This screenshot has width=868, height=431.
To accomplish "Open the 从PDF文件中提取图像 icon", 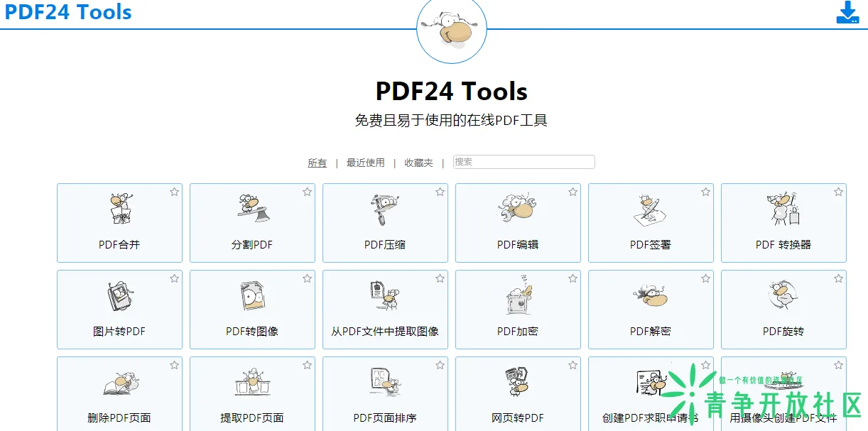I will tap(385, 296).
